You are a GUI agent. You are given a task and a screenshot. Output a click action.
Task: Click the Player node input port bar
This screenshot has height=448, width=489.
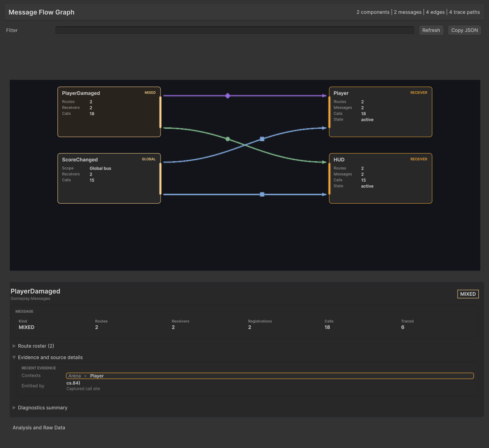[329, 112]
